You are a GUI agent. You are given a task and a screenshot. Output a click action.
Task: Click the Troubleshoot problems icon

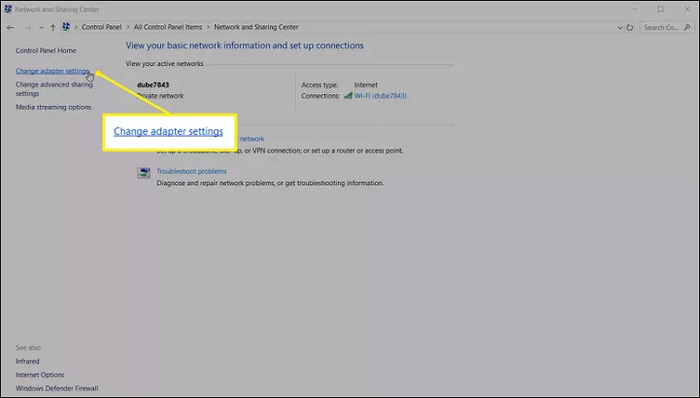click(x=144, y=173)
